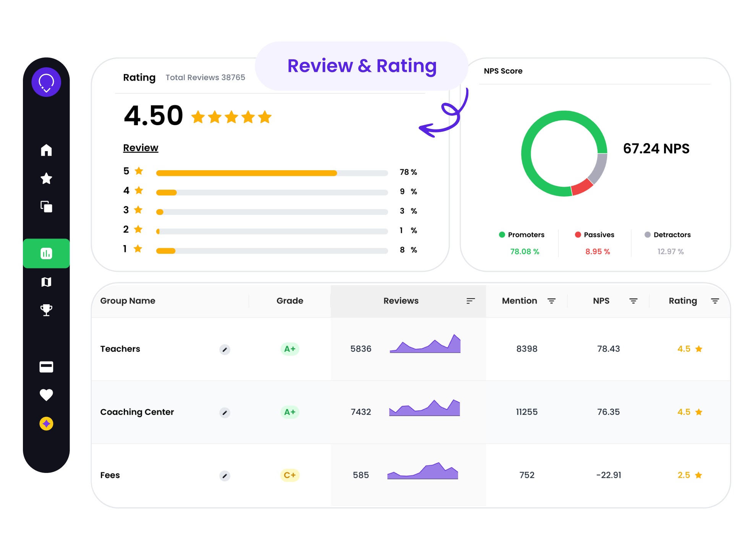Viewport: 753px width, 560px height.
Task: Open the credit card billing sidebar icon
Action: pyautogui.click(x=46, y=367)
